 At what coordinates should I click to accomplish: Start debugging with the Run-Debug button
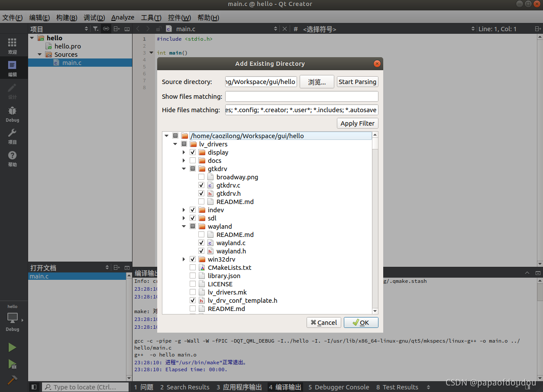tap(12, 364)
